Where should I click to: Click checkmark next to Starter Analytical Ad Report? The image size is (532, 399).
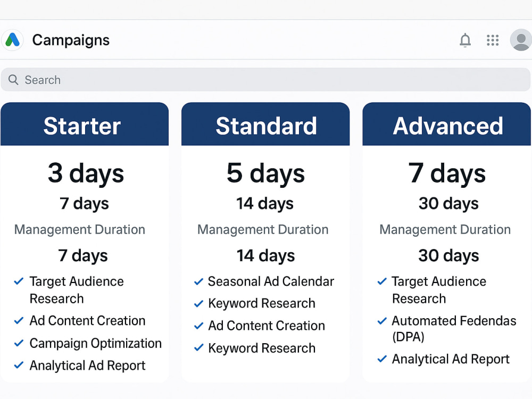tap(19, 365)
